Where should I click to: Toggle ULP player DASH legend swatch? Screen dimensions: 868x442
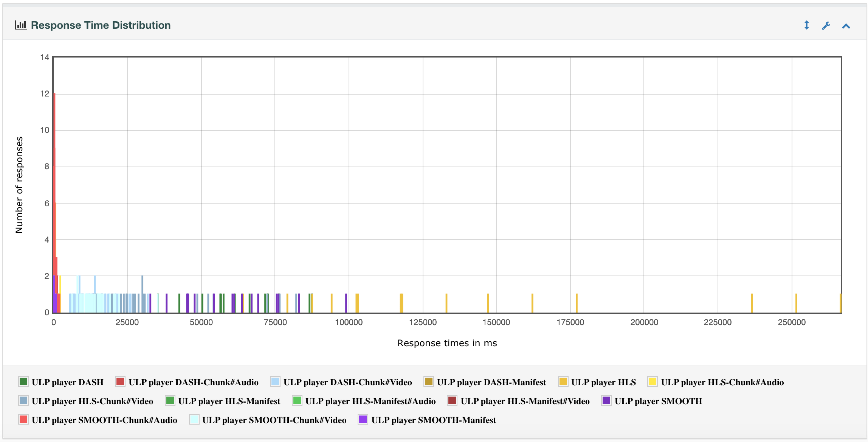(x=23, y=381)
